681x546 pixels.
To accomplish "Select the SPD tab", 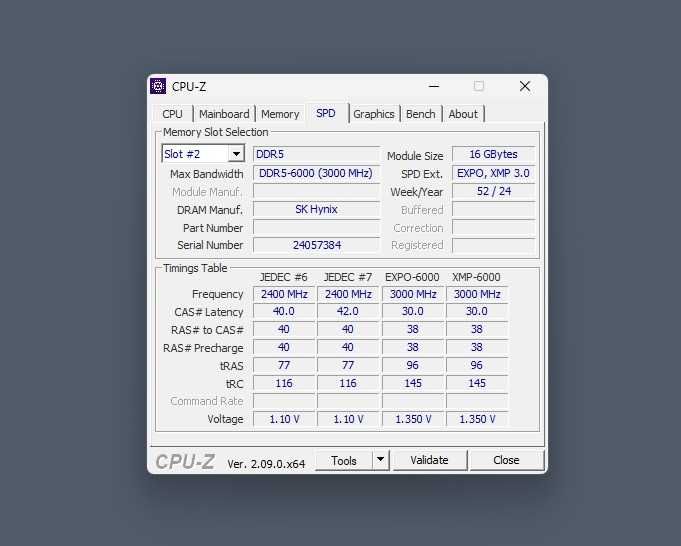I will coord(326,113).
